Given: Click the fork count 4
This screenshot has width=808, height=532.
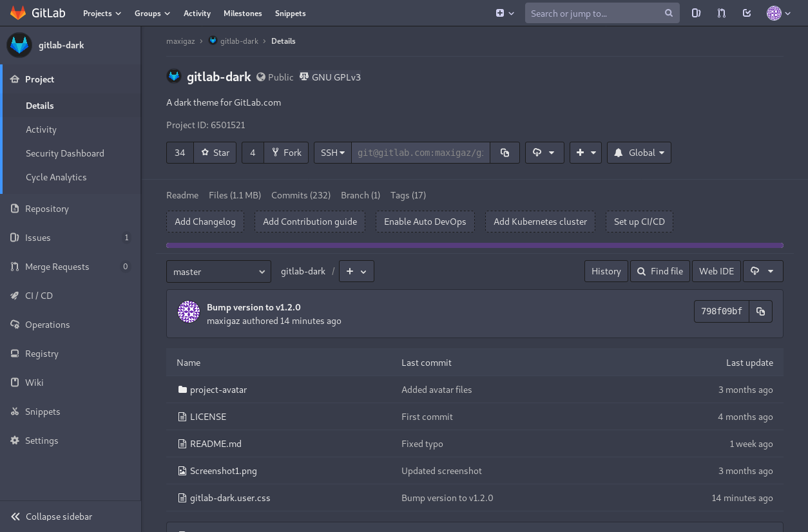Looking at the screenshot, I should tap(253, 153).
